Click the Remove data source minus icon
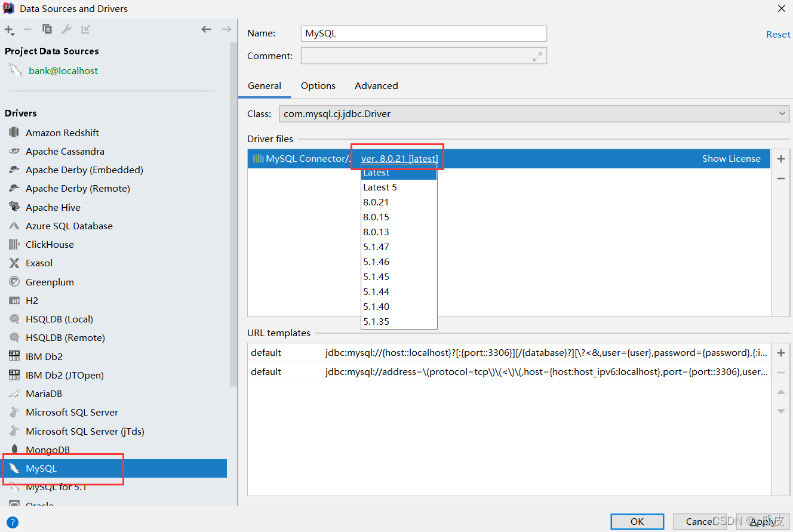 click(27, 29)
